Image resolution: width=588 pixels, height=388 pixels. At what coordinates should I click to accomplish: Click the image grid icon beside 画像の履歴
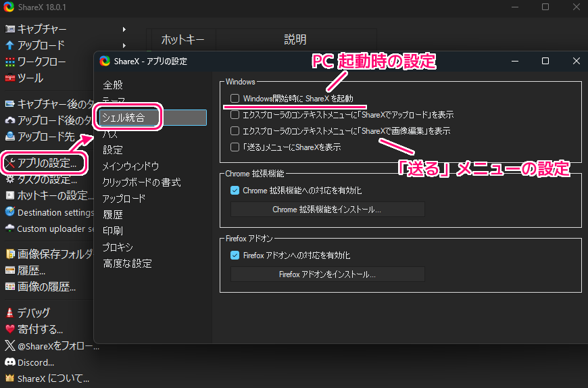coord(10,287)
